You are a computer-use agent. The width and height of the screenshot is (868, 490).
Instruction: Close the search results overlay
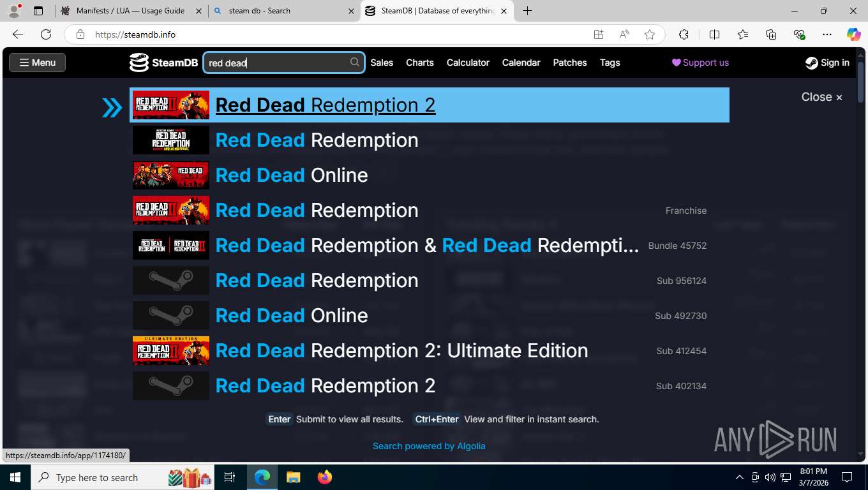click(x=822, y=97)
